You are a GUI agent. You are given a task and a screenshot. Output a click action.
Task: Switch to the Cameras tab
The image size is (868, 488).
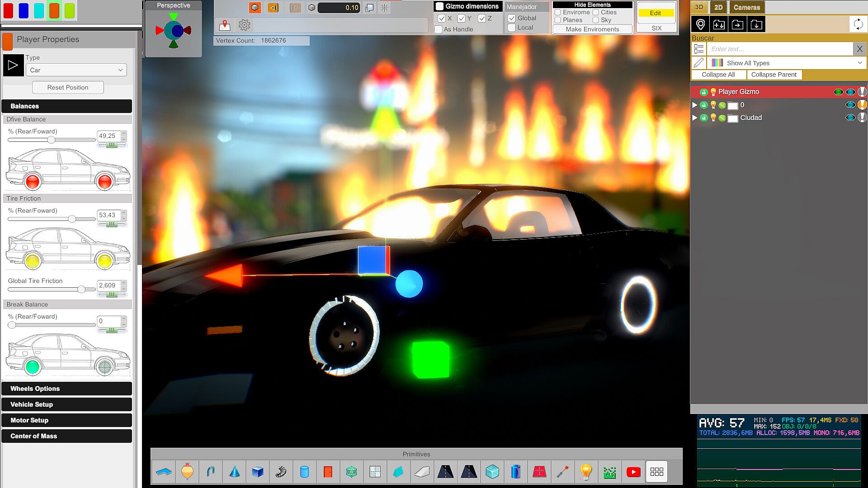coord(746,7)
